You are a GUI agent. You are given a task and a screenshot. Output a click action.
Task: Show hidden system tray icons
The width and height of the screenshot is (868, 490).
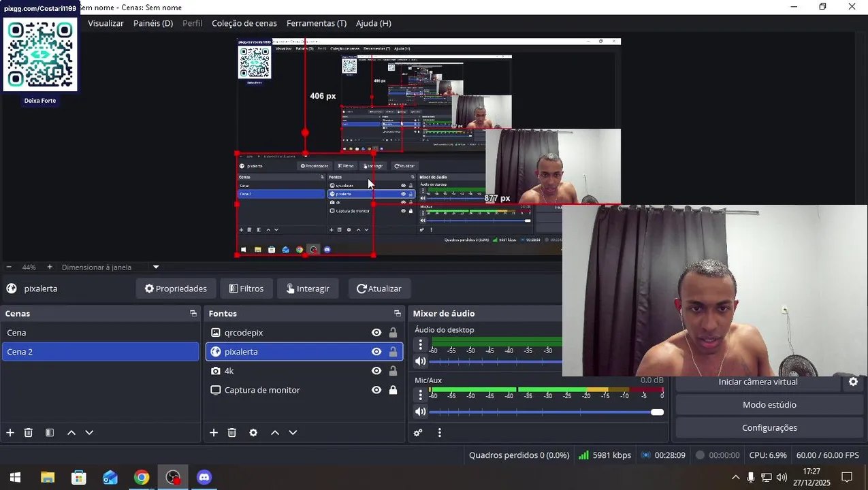[735, 477]
